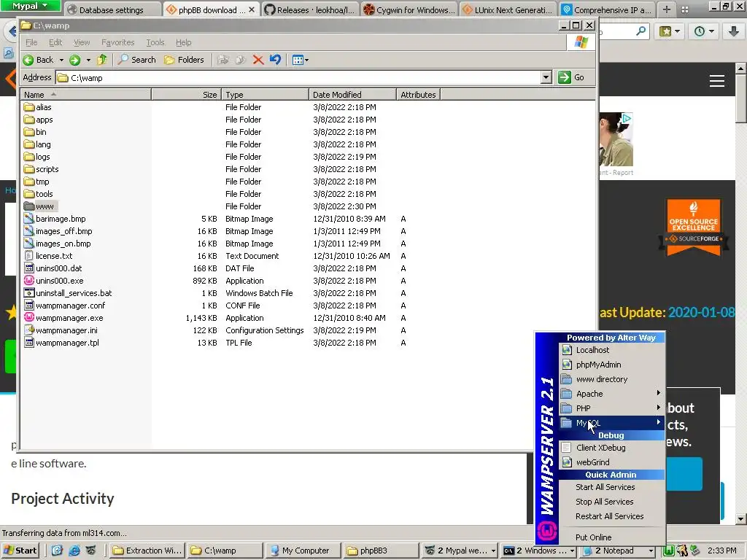Click the red Delete X icon
747x560 pixels.
(258, 60)
